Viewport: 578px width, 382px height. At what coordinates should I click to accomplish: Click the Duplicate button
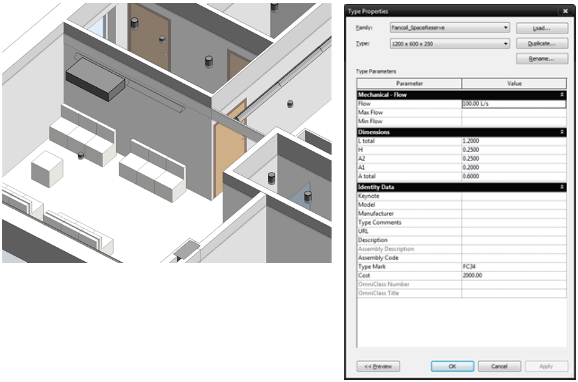point(542,44)
